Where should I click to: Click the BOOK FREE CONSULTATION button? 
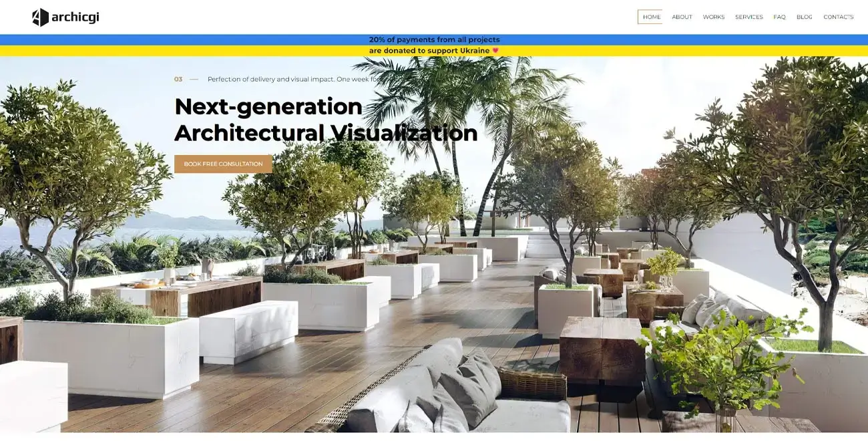coord(223,164)
